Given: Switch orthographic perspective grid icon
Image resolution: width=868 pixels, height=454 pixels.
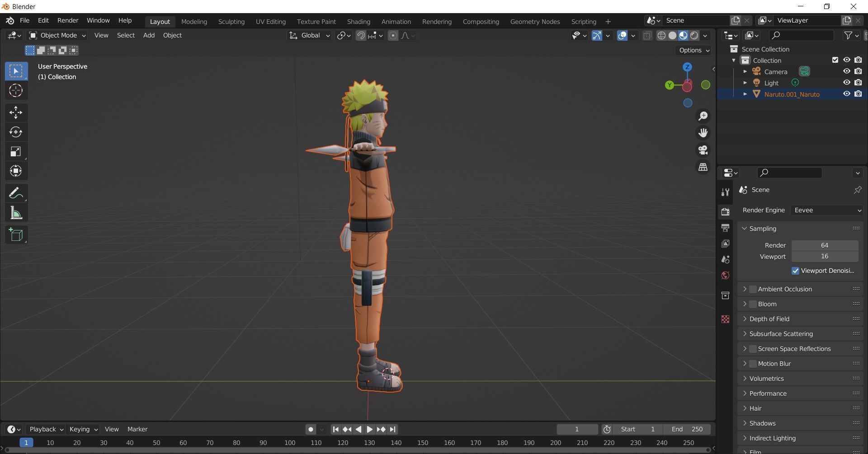Looking at the screenshot, I should (x=703, y=167).
